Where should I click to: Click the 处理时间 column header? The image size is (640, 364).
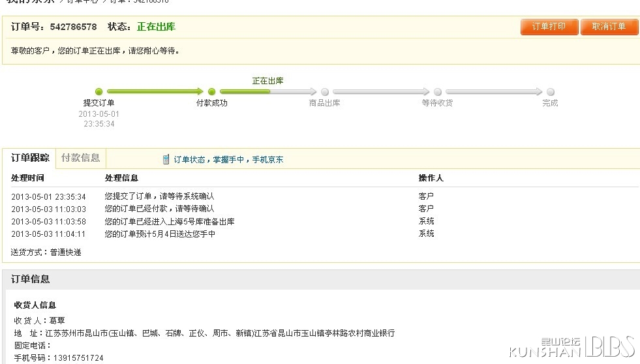[27, 178]
